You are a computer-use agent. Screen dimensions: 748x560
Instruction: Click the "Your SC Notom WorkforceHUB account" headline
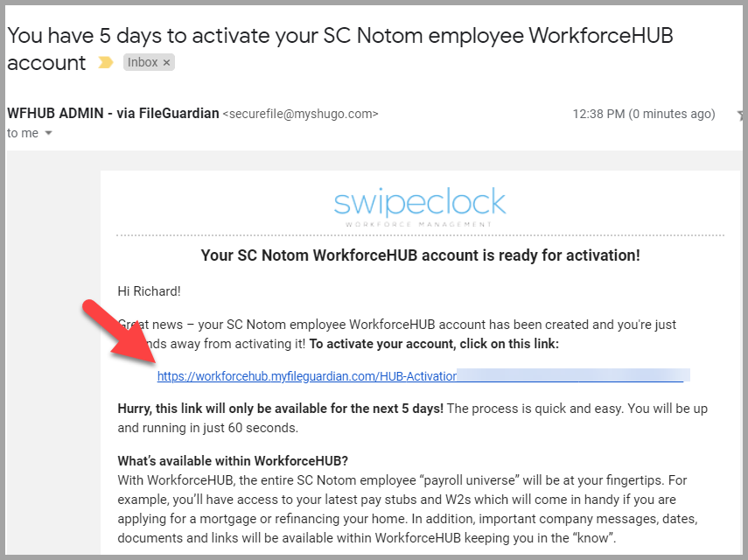tap(420, 255)
